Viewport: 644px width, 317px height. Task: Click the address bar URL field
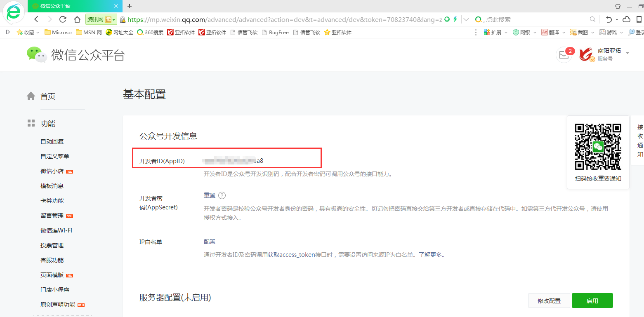281,19
